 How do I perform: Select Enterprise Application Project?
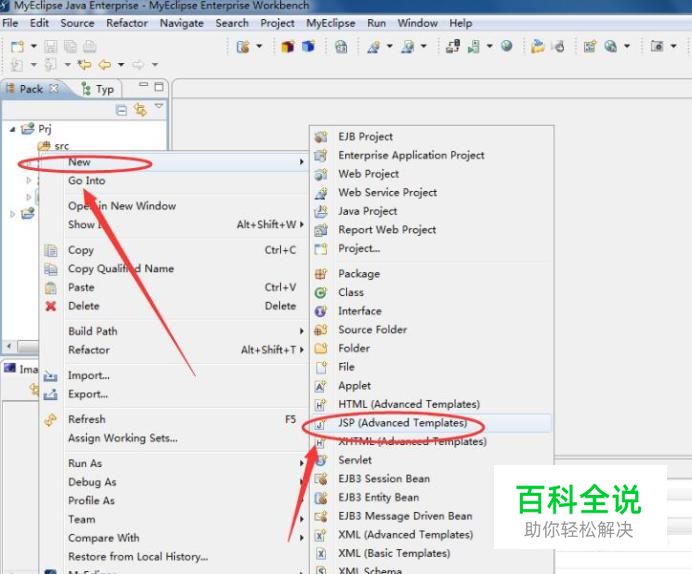pyautogui.click(x=432, y=155)
